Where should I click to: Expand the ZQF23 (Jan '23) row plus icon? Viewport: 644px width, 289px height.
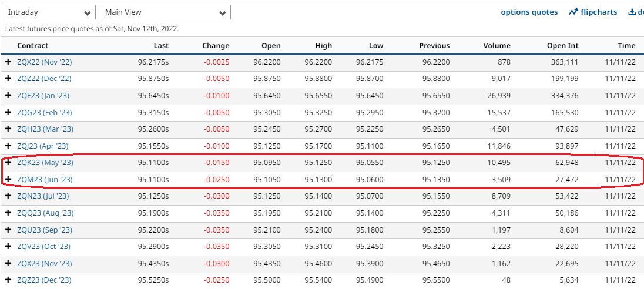point(8,95)
